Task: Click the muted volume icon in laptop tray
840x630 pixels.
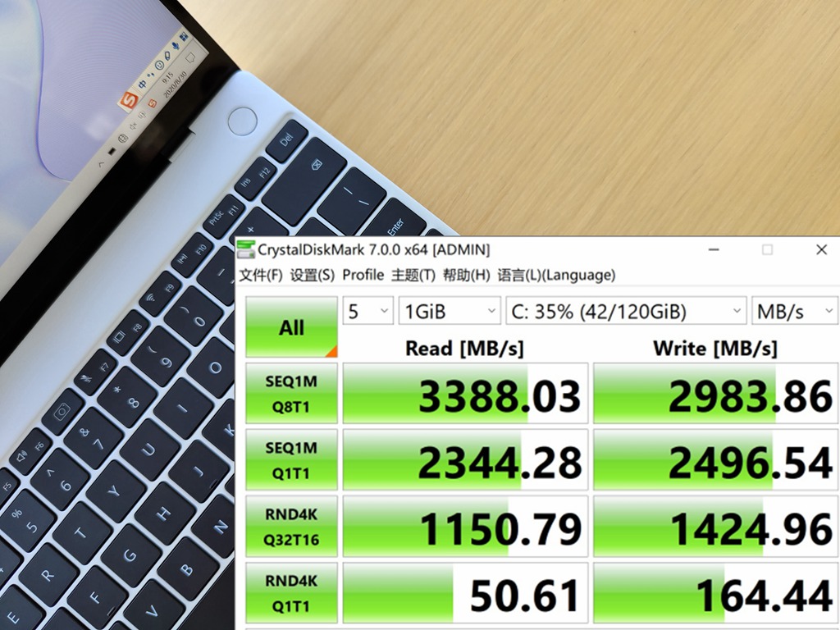Action: pyautogui.click(x=133, y=126)
